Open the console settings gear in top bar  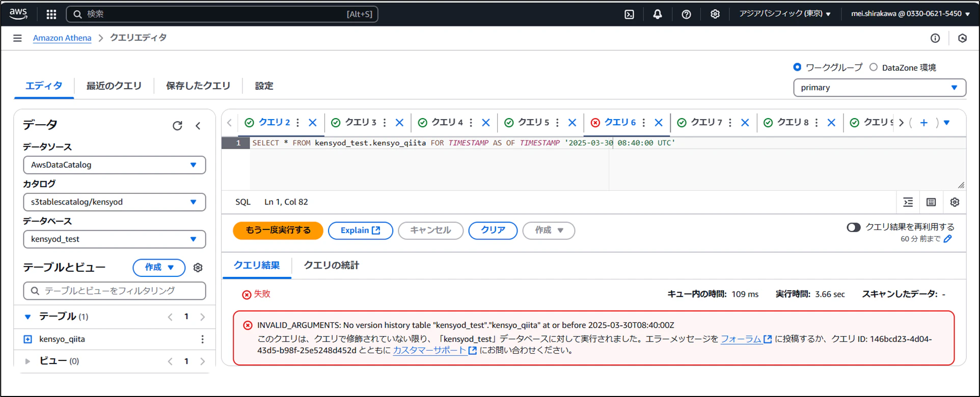click(715, 14)
